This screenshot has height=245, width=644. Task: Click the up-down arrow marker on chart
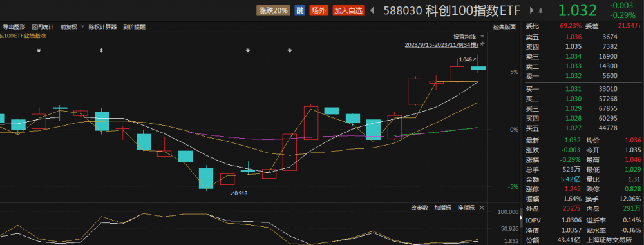tap(102, 50)
